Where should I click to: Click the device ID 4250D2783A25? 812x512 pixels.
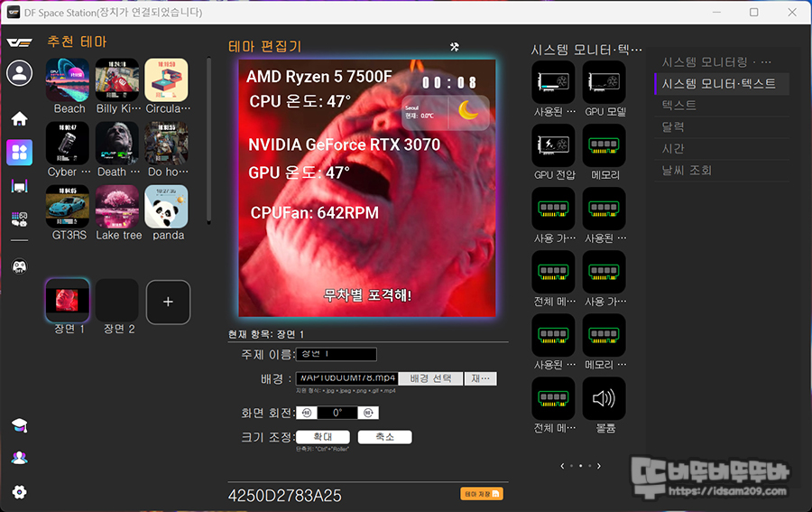point(285,496)
